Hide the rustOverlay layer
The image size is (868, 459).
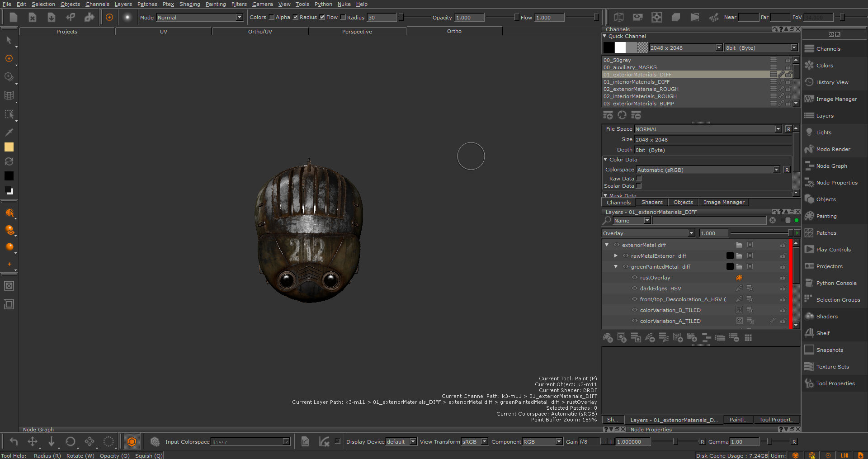[x=635, y=278]
